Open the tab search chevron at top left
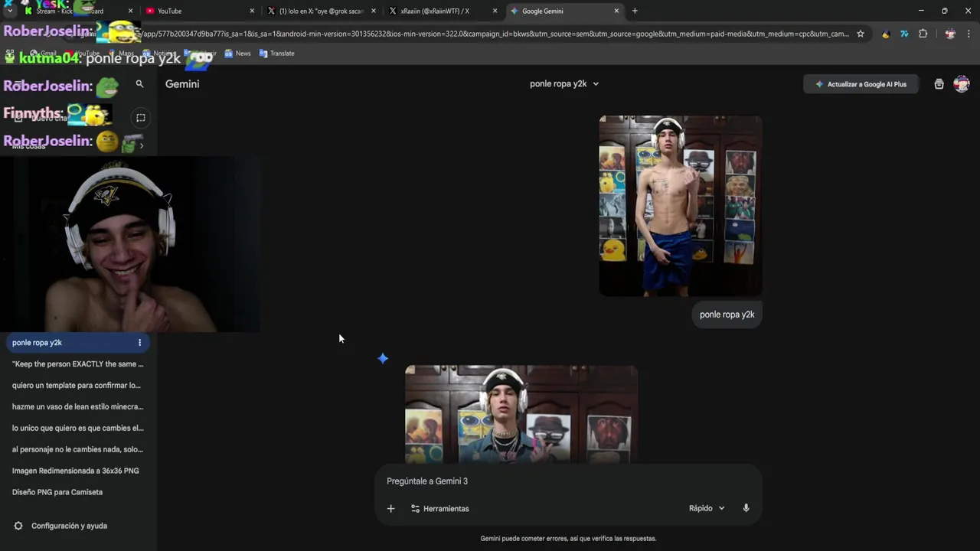 tap(9, 11)
